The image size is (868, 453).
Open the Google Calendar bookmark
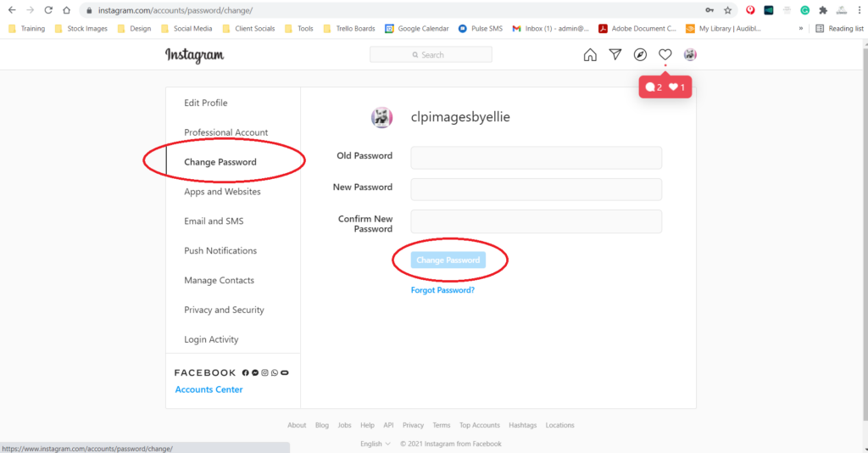[x=417, y=28]
